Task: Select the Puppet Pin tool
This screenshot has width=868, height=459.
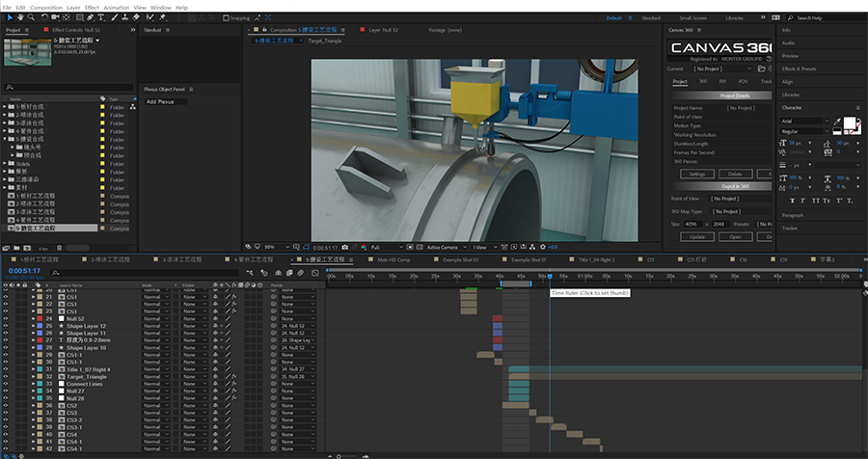Action: (x=162, y=17)
